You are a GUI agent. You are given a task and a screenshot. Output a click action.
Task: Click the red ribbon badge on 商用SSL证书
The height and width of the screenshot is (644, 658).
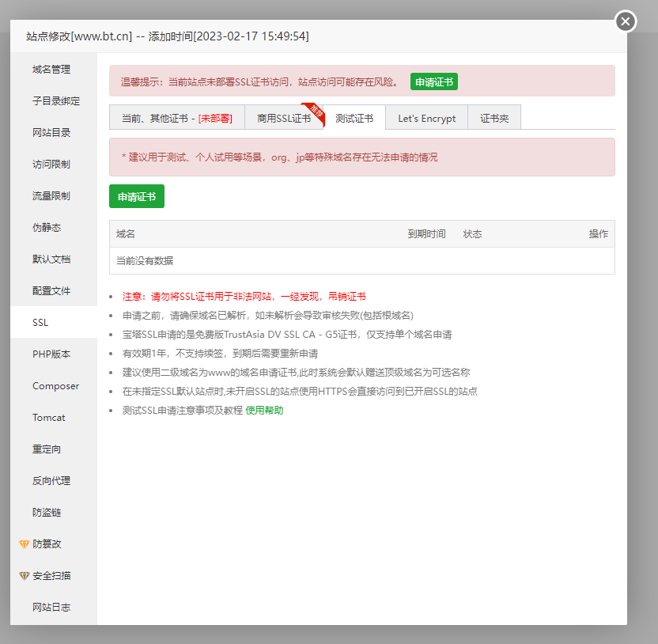point(316,112)
